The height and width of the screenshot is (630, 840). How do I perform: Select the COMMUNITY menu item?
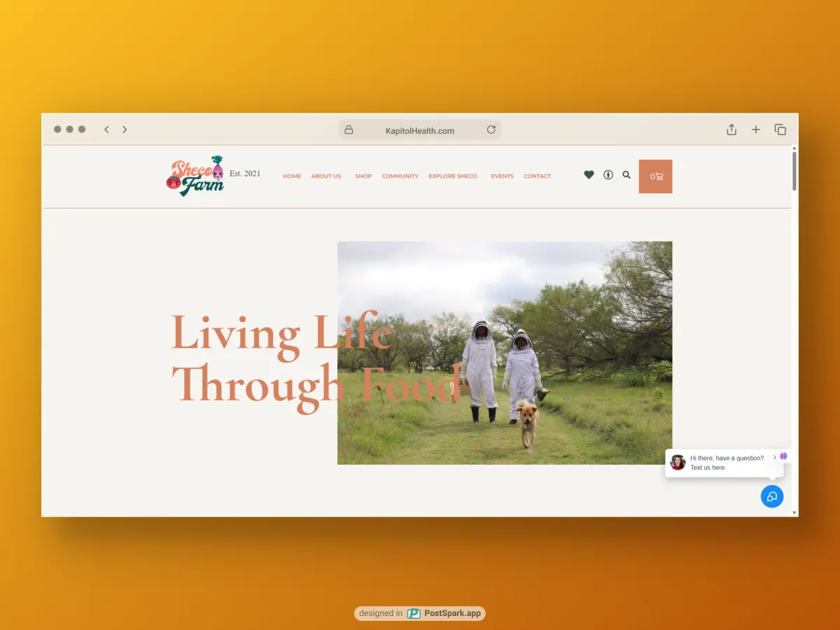click(400, 176)
